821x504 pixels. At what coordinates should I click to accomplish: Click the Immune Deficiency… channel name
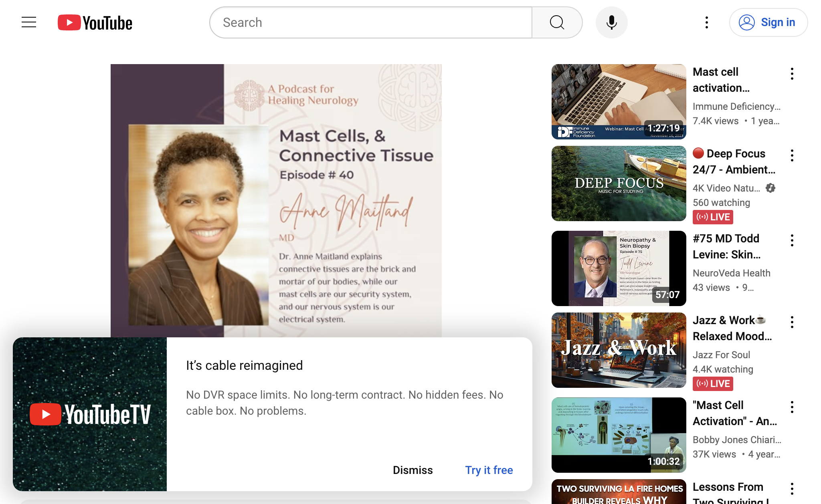736,107
